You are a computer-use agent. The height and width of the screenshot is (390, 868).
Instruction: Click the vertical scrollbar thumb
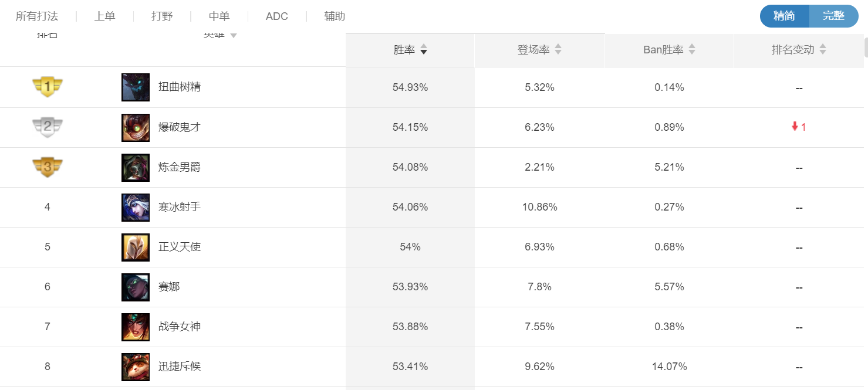866,48
